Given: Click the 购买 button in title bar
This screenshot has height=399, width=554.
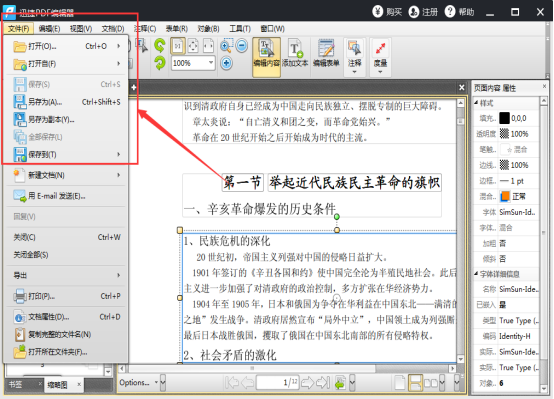Looking at the screenshot, I should (387, 12).
